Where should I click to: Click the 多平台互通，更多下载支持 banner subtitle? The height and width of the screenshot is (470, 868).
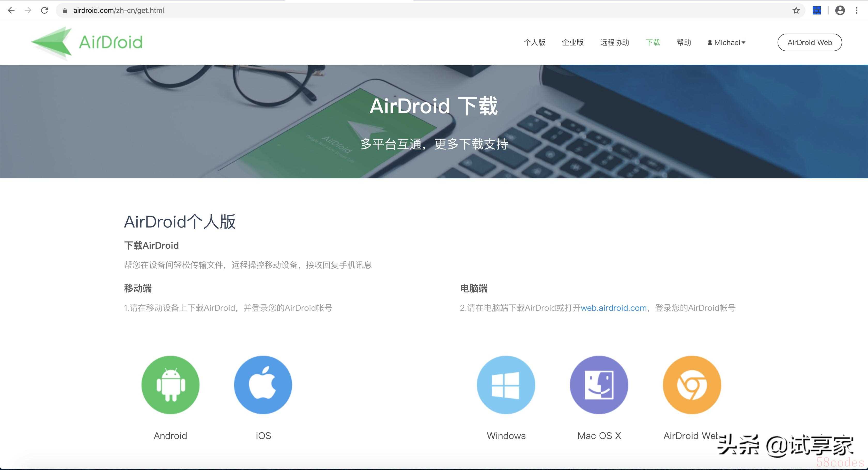point(434,144)
